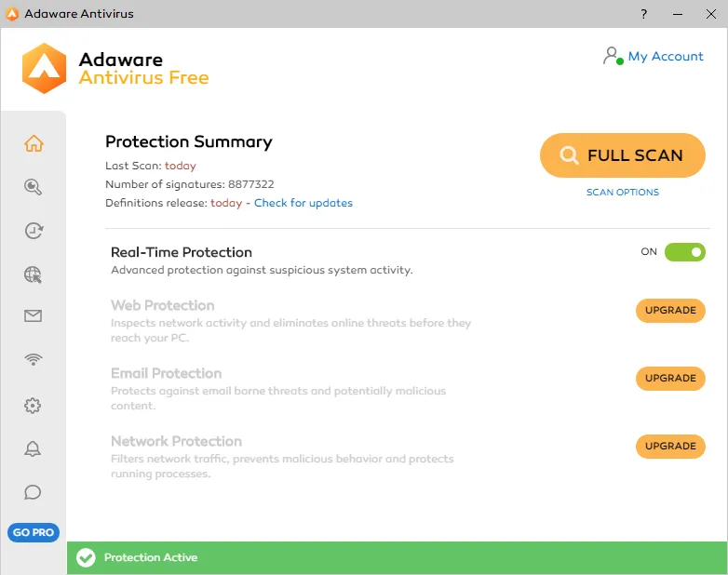Viewport: 728px width, 575px height.
Task: Open the Real-Time Protection clock icon
Action: point(34,231)
